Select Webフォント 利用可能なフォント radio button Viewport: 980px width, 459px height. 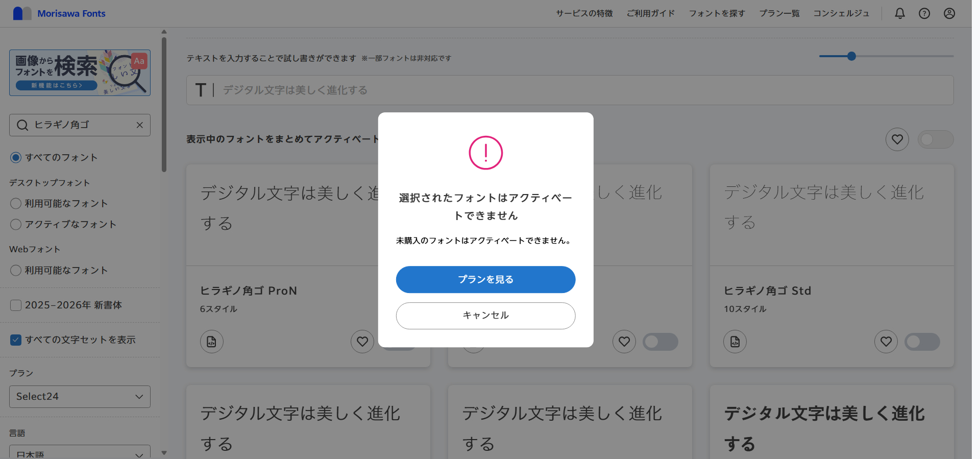16,271
